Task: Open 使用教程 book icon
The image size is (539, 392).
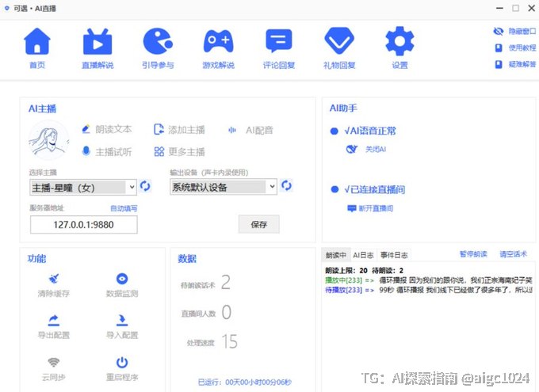Action: pyautogui.click(x=499, y=48)
